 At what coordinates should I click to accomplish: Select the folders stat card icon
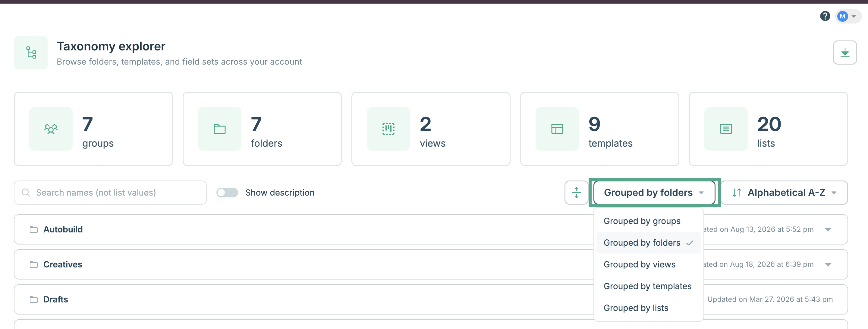point(220,129)
